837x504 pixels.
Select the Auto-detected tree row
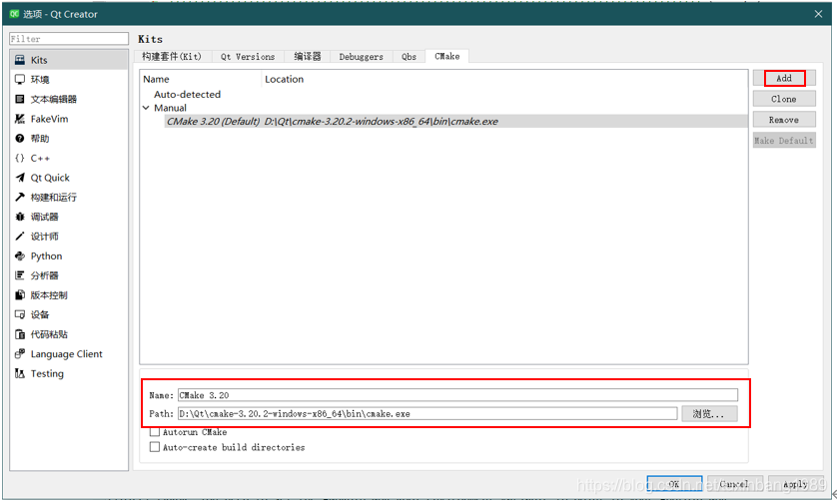click(188, 95)
